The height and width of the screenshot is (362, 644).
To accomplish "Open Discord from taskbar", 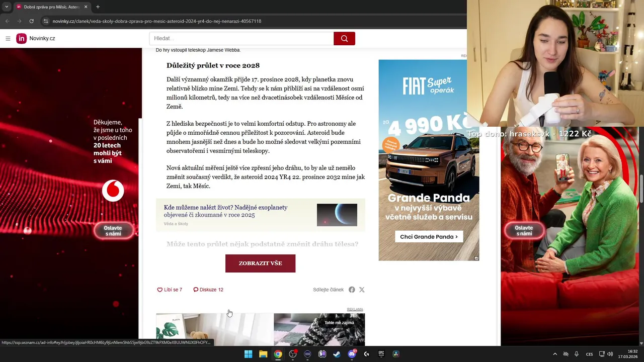I will pos(352,354).
